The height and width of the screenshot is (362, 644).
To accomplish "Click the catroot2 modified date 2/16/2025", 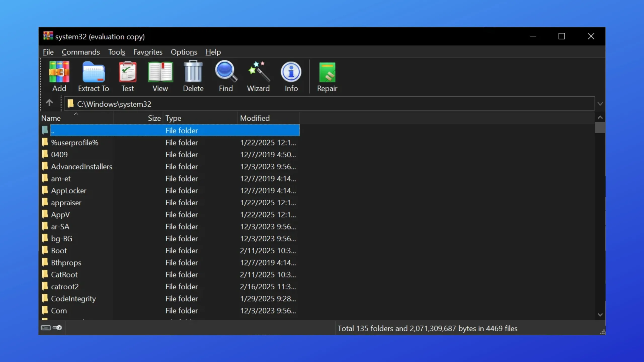I will (268, 287).
